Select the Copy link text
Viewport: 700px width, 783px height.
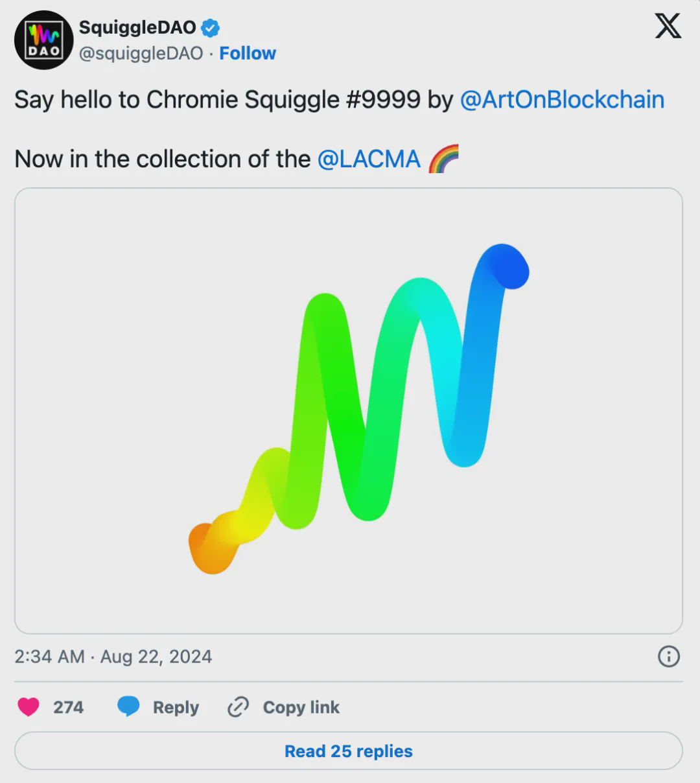[301, 707]
